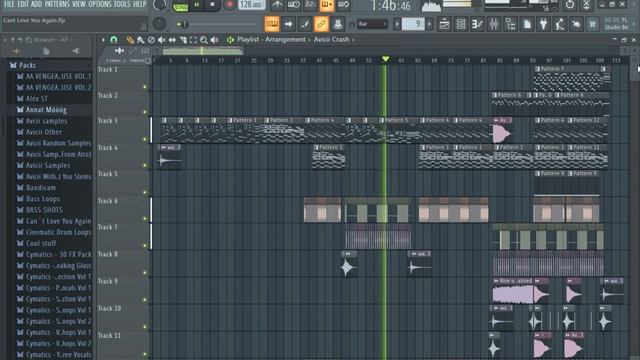Pause playback with the pause button

[197, 5]
